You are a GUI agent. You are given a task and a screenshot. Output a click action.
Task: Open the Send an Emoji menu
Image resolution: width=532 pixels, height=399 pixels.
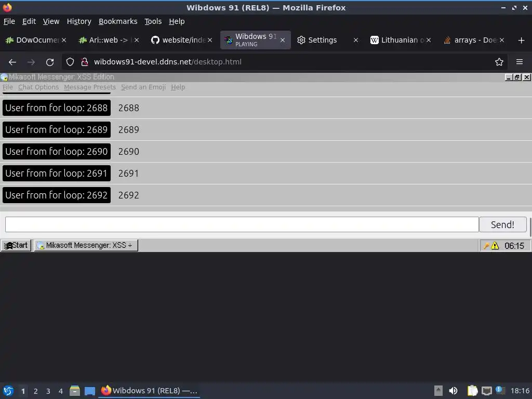click(143, 87)
